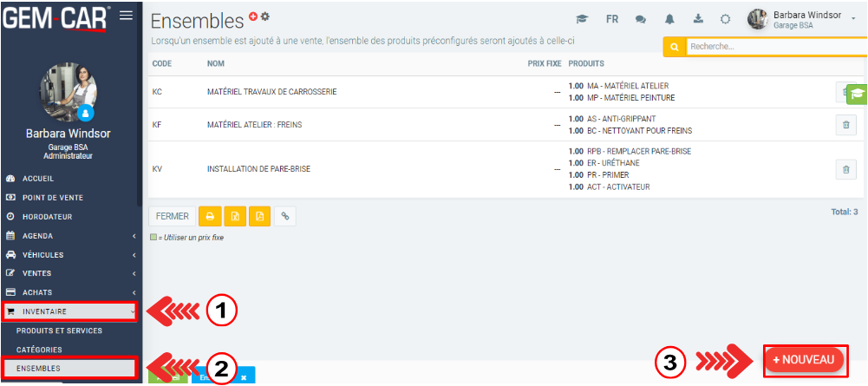Open the chat messages icon
The width and height of the screenshot is (868, 386).
pos(641,19)
